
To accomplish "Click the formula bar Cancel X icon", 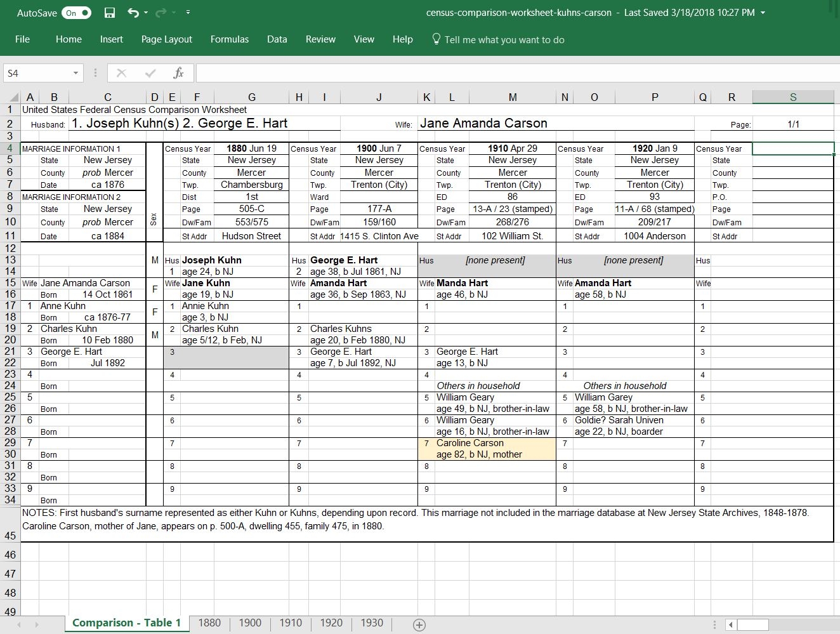I will (121, 73).
